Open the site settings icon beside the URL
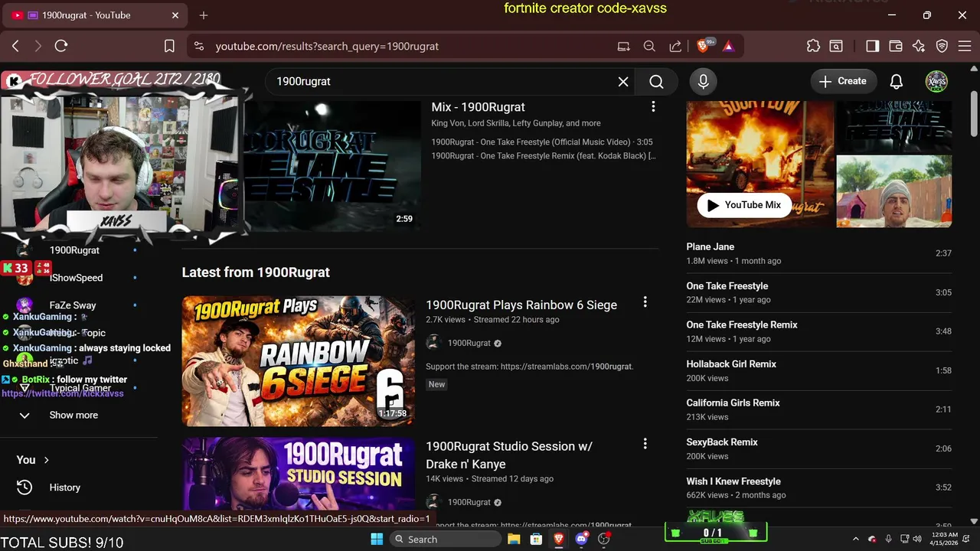 (x=199, y=46)
